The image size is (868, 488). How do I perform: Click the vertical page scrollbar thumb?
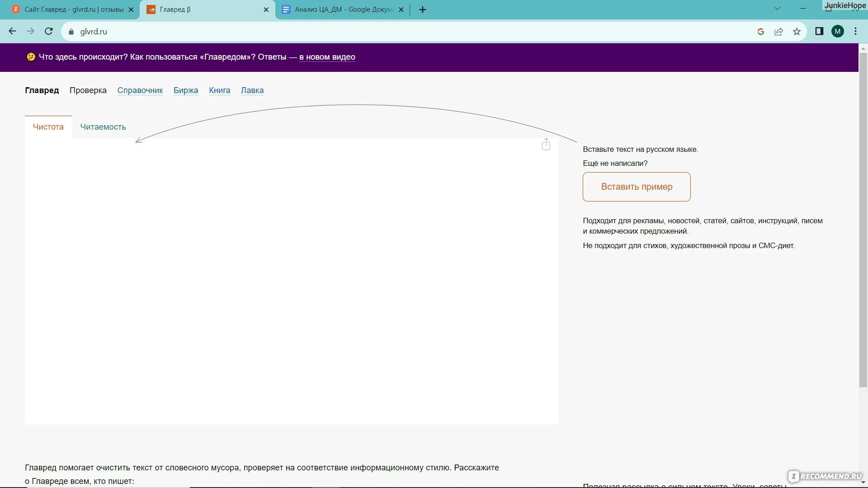coord(863,220)
